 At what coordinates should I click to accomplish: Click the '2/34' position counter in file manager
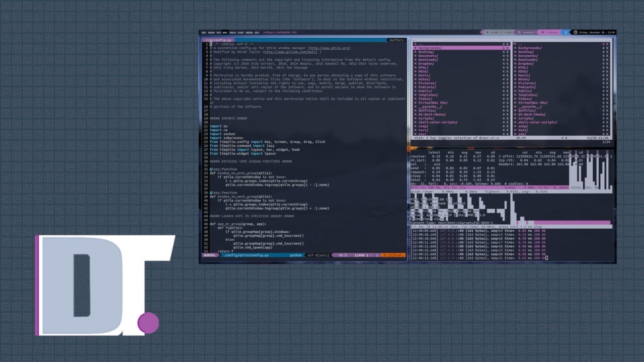pyautogui.click(x=607, y=142)
